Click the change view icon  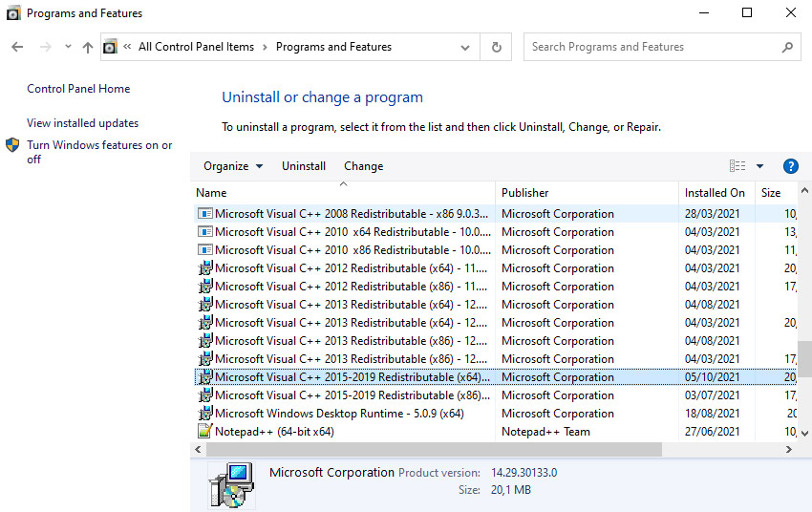[x=737, y=166]
